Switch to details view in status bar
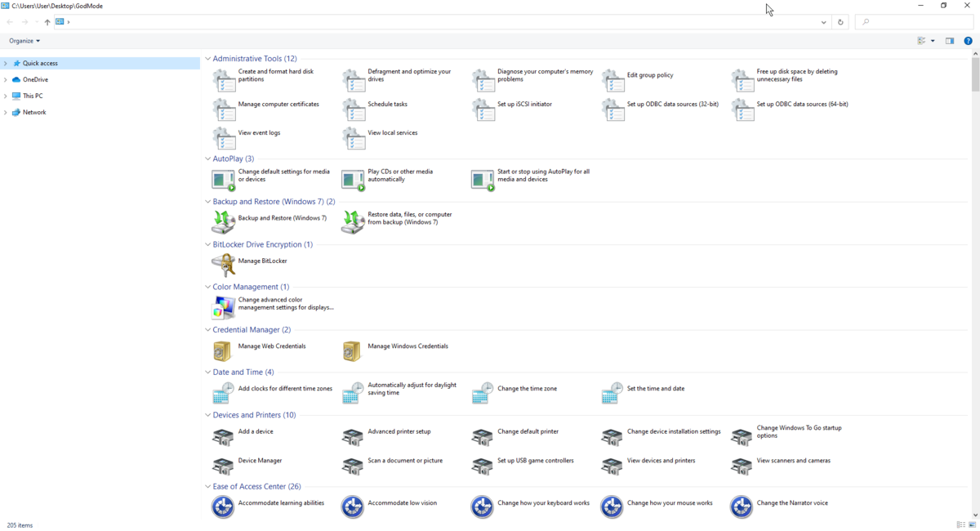This screenshot has height=531, width=980. [960, 524]
